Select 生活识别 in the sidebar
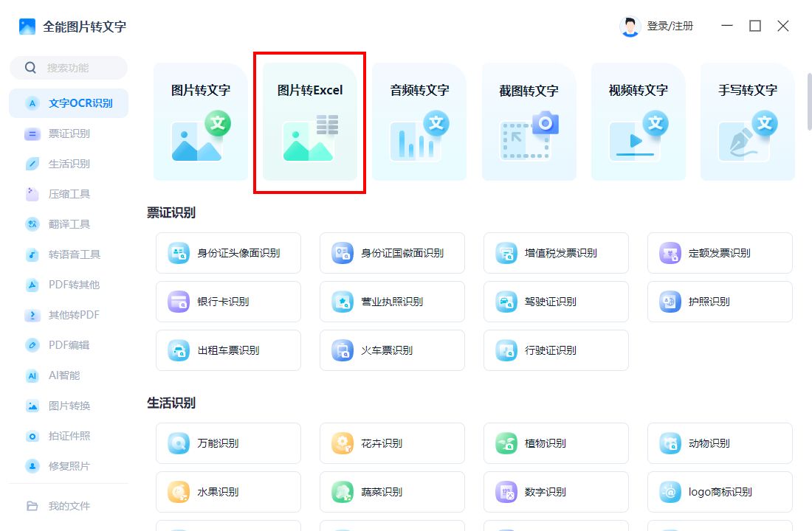Image resolution: width=812 pixels, height=531 pixels. [x=69, y=164]
